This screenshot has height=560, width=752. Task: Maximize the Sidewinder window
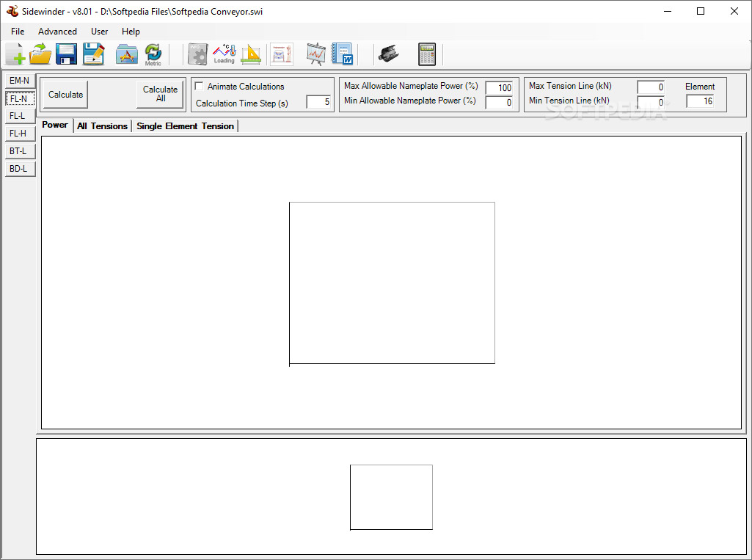[x=701, y=11]
